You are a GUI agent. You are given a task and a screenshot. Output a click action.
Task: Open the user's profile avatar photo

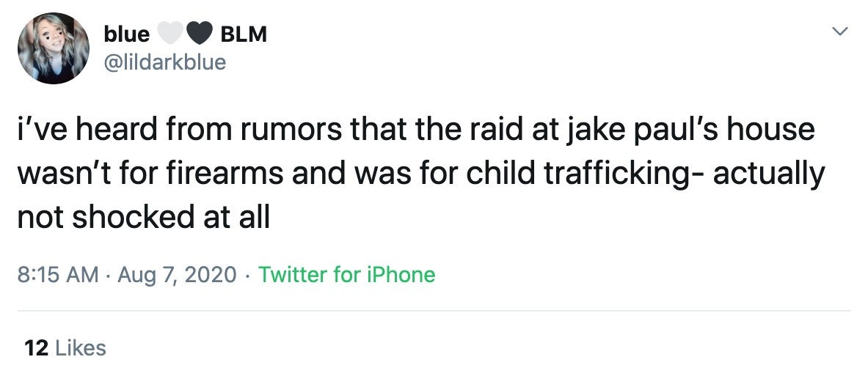[x=54, y=48]
